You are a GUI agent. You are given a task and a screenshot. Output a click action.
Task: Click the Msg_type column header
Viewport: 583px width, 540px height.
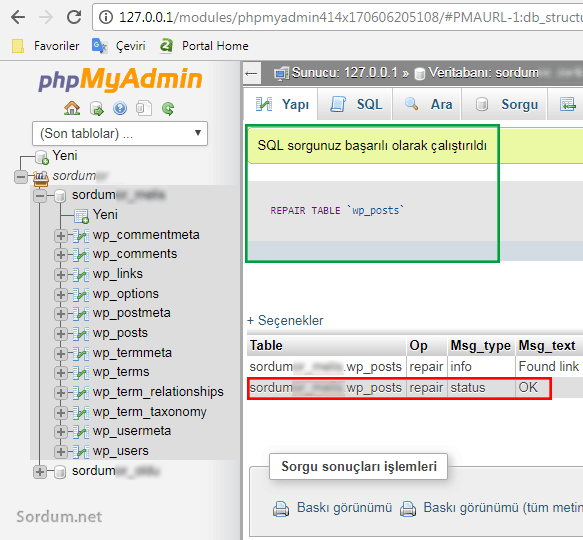(x=480, y=346)
